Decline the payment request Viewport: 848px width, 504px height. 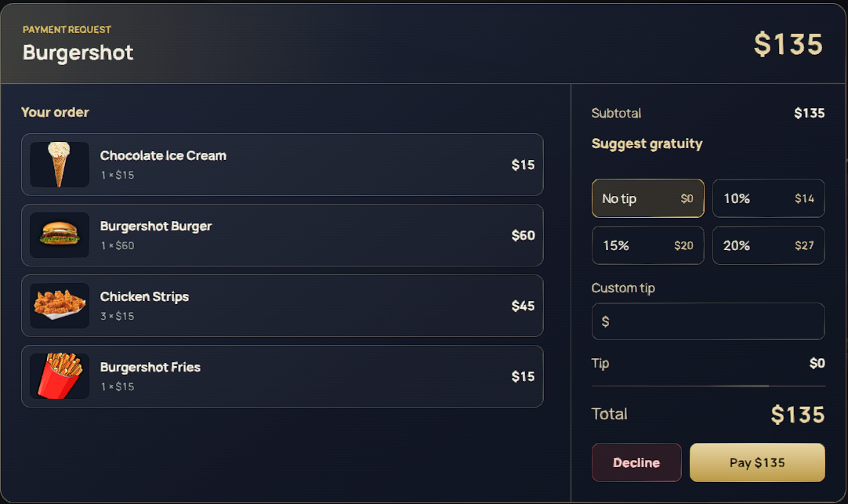pos(636,462)
